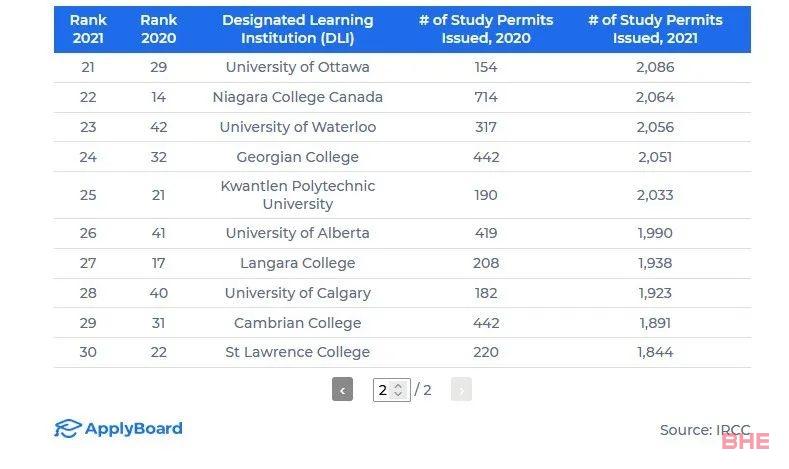Click the Source: IRCC text
The image size is (789, 469).
(x=705, y=430)
